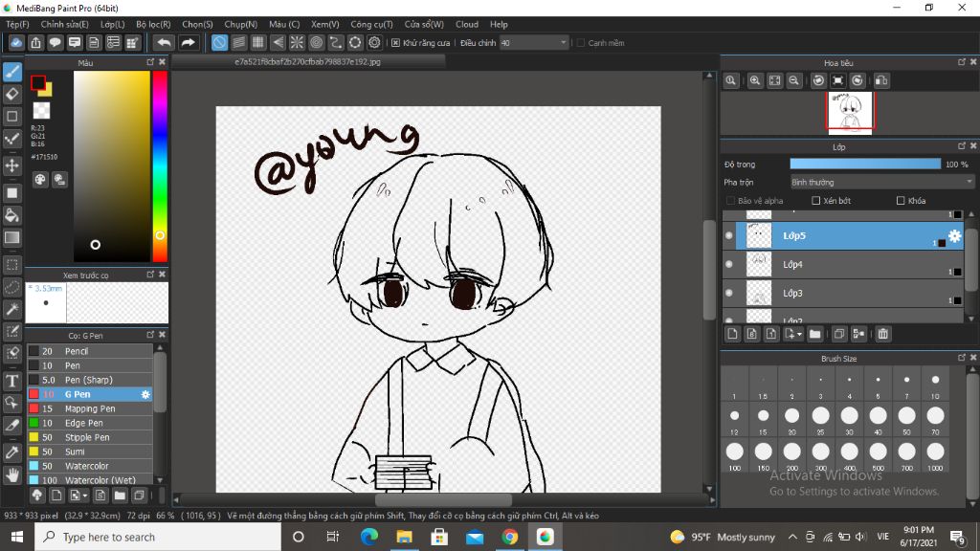The image size is (980, 551).
Task: Select the Brush tool
Action: coord(11,72)
